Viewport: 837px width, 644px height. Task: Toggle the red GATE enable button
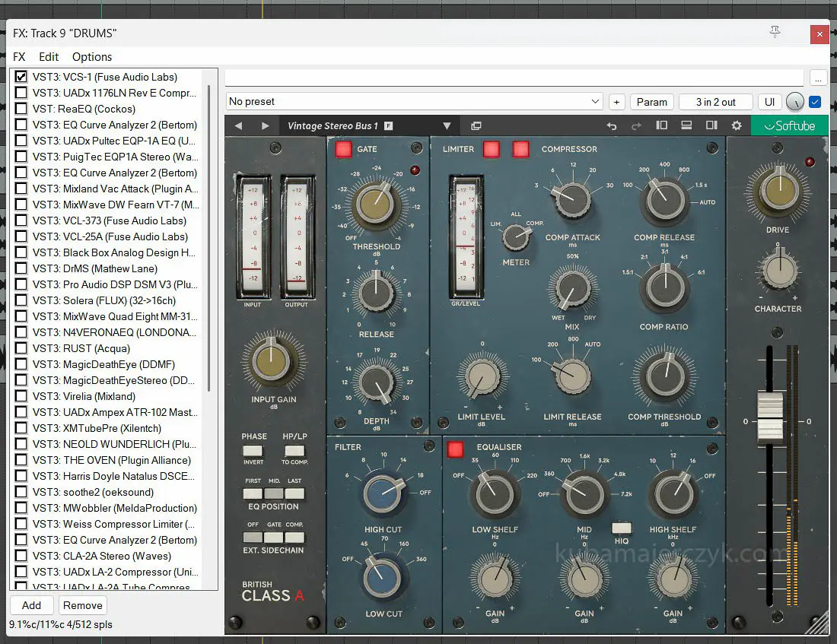click(343, 149)
